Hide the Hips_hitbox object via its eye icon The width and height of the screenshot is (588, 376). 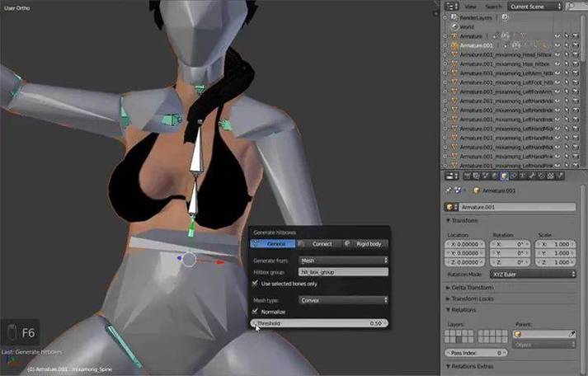point(557,63)
